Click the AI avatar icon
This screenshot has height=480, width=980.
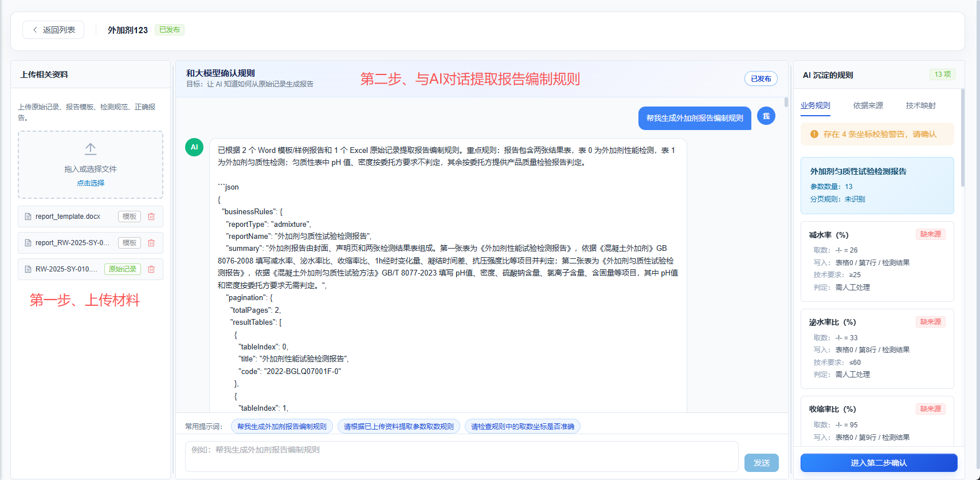(x=194, y=147)
